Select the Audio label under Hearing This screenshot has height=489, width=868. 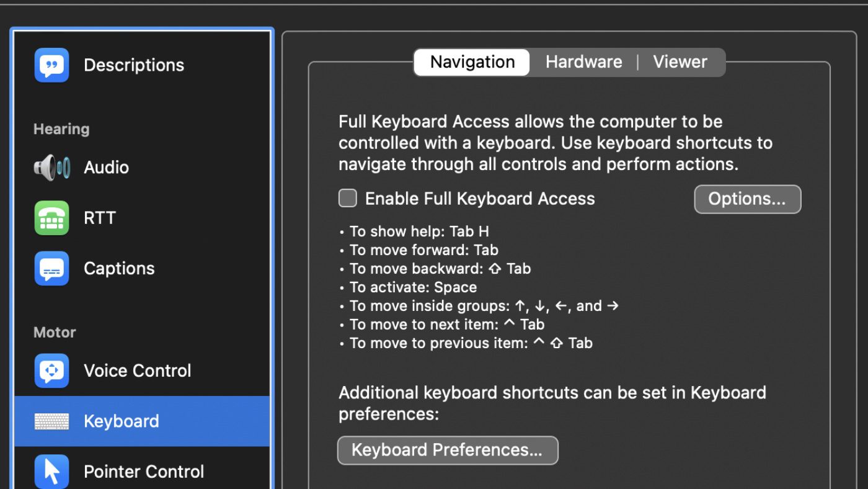tap(106, 168)
